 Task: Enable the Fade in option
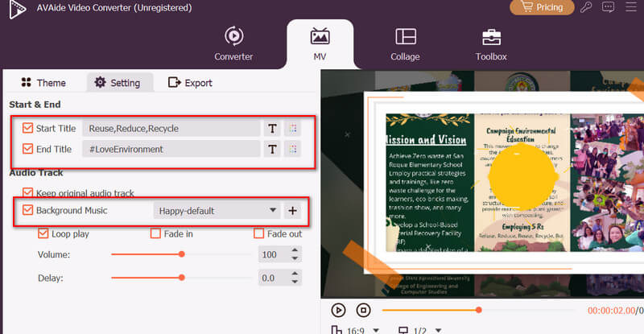click(x=156, y=234)
